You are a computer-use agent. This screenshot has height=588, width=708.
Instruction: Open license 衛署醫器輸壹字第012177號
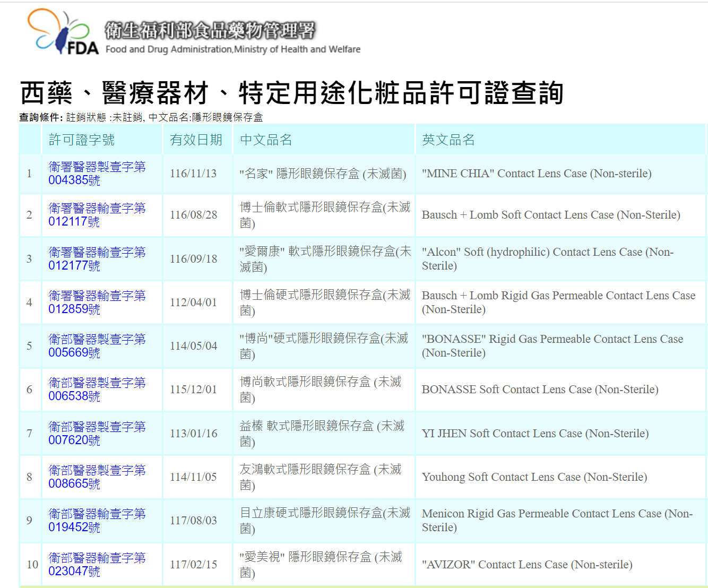[x=97, y=259]
